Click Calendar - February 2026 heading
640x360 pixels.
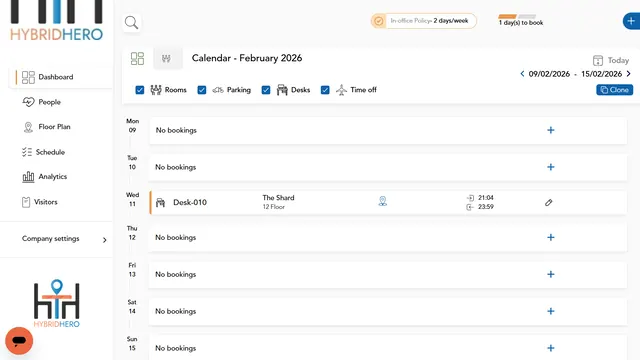point(247,58)
